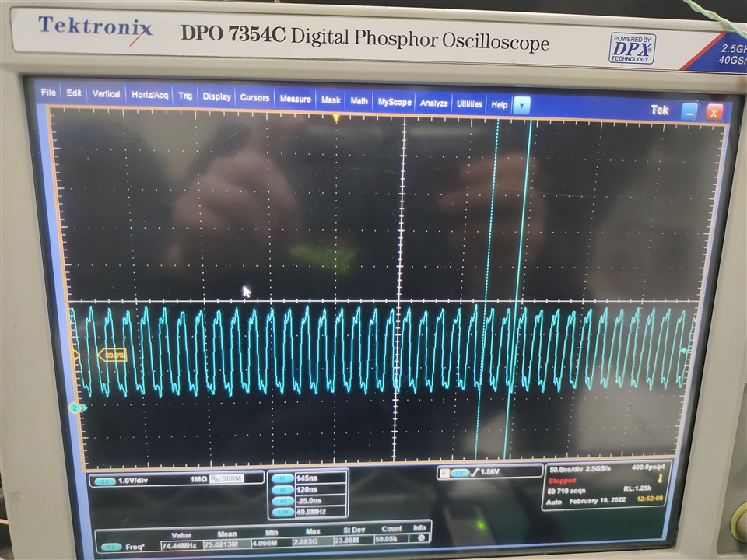Click the measurement Info circle indicator
747x560 pixels.
coord(421,537)
